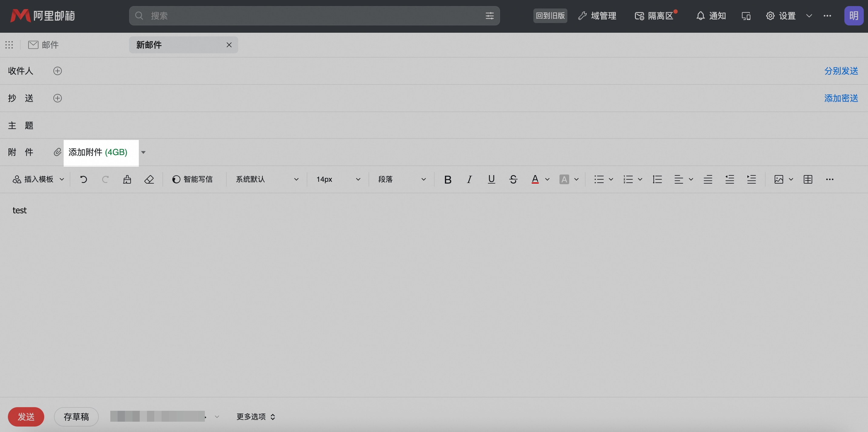Open the 系统默认 font dropdown
The width and height of the screenshot is (868, 432).
(267, 179)
